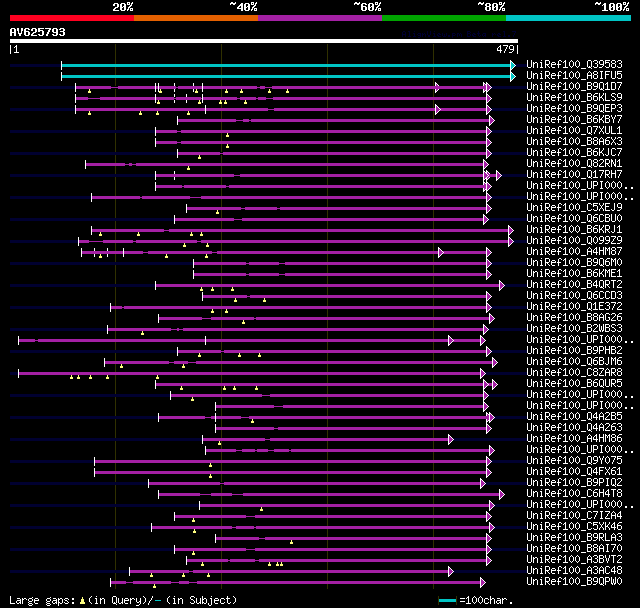Choose the UniRef100_B6KME1 row label
640x608 pixels.
point(574,273)
